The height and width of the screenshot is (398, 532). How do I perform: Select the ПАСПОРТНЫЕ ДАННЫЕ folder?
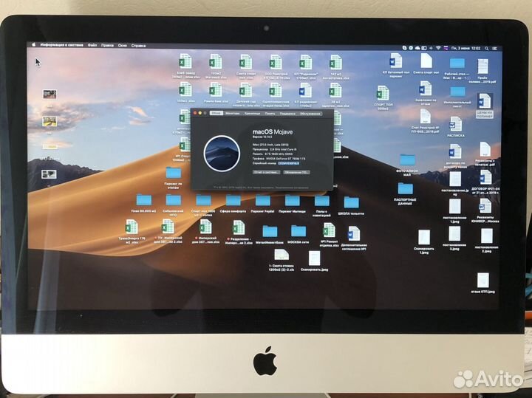click(x=405, y=194)
